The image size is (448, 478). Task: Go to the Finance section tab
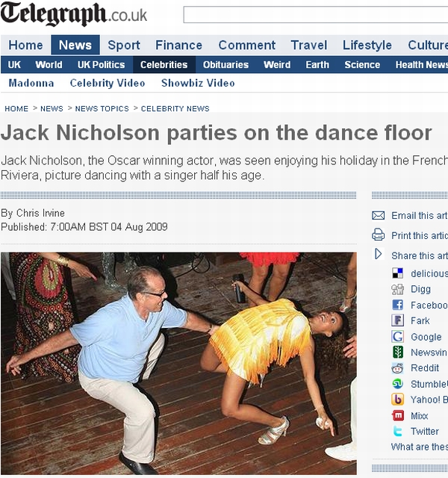point(178,45)
